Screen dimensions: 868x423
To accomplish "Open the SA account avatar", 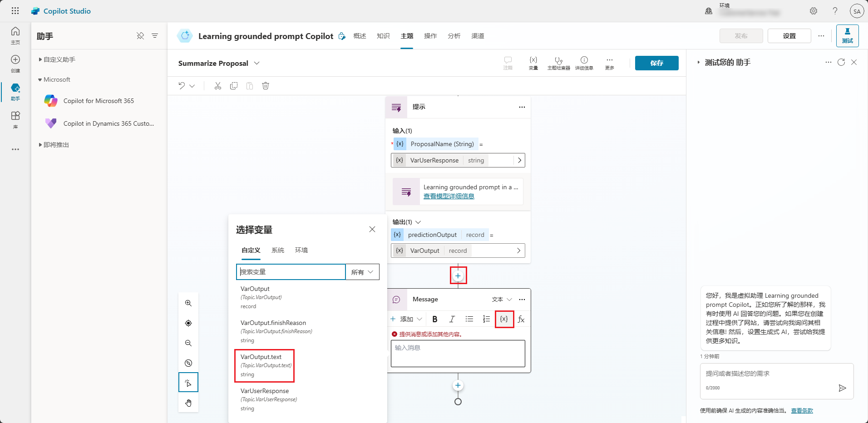I will (x=857, y=11).
